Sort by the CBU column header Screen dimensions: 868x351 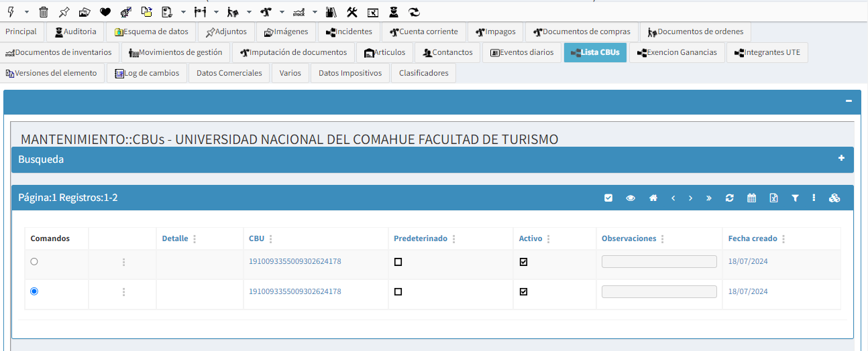(256, 238)
